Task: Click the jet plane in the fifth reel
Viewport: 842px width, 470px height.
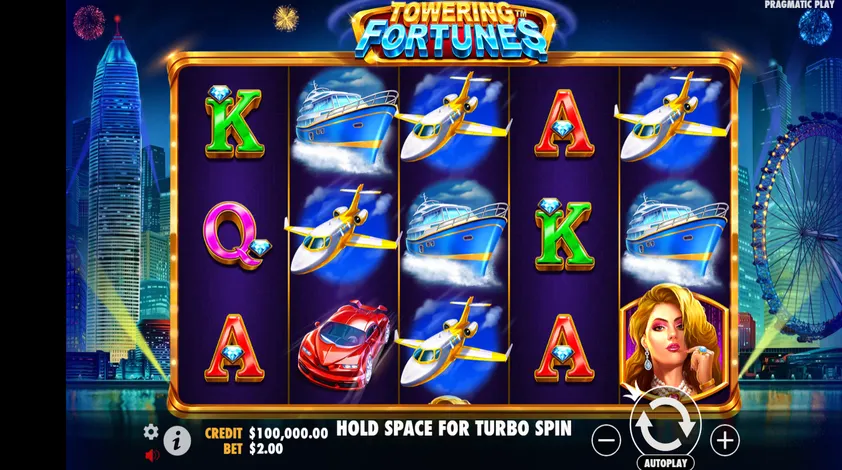Action: click(672, 119)
